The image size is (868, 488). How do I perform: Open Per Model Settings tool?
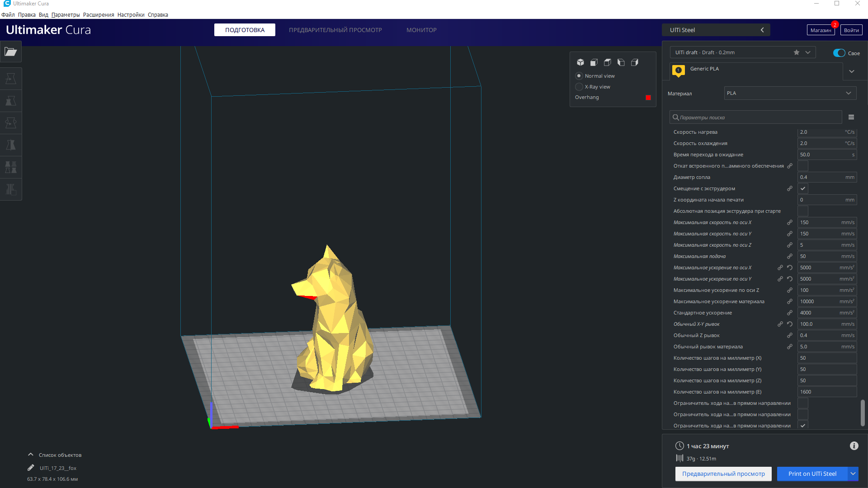pyautogui.click(x=11, y=167)
